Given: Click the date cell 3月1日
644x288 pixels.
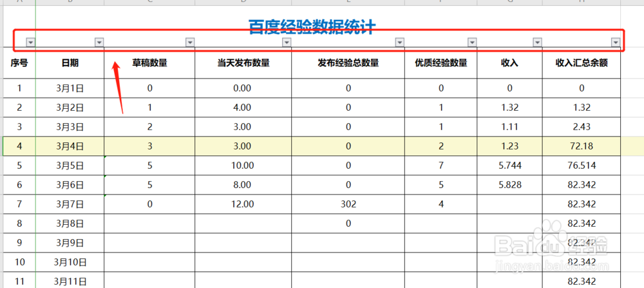Looking at the screenshot, I should (x=70, y=88).
